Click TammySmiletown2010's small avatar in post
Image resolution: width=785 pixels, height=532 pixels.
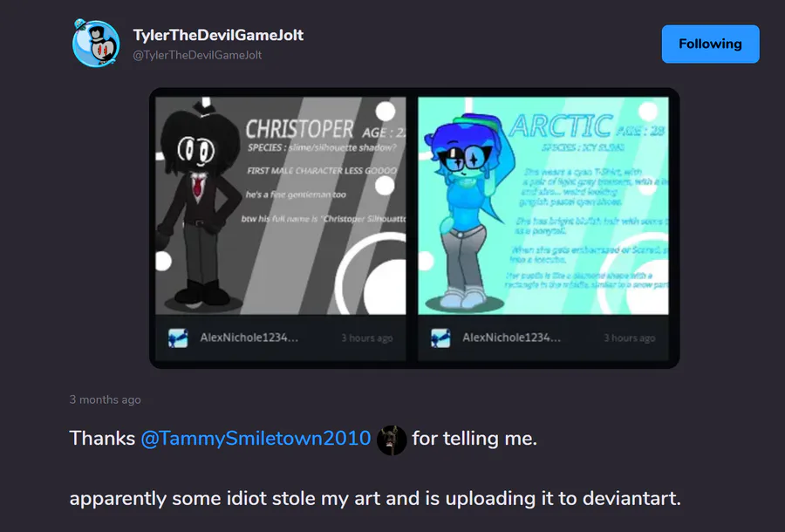[391, 440]
